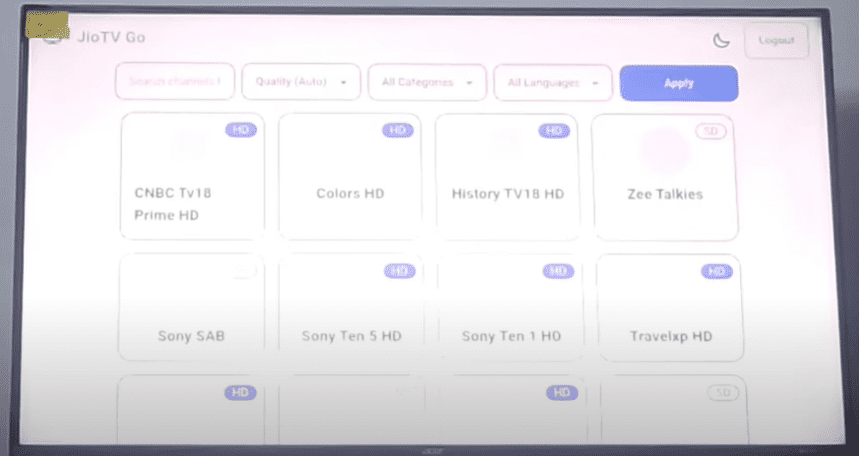Click the Zee Talkies logo circle
The height and width of the screenshot is (456, 859).
coord(665,150)
